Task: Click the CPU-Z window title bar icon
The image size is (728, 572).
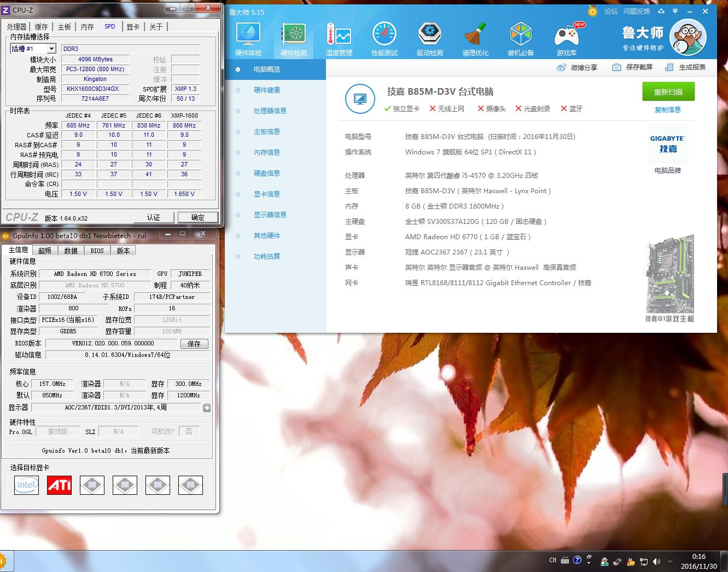Action: (6, 9)
